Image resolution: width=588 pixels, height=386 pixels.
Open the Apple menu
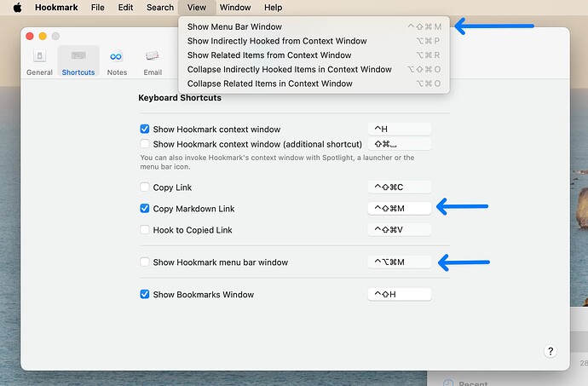[x=17, y=8]
